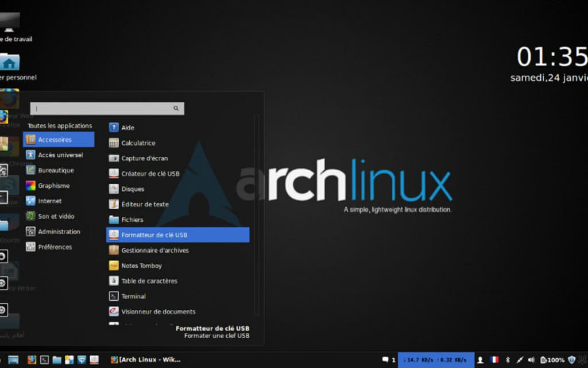Image resolution: width=588 pixels, height=368 pixels.
Task: Click the application list scrollbar
Action: point(257,216)
